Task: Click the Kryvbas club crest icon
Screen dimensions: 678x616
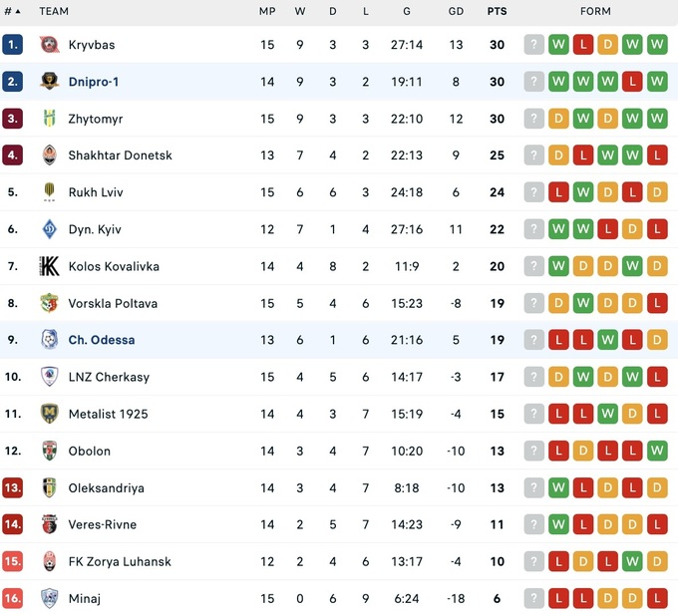Action: (x=49, y=45)
